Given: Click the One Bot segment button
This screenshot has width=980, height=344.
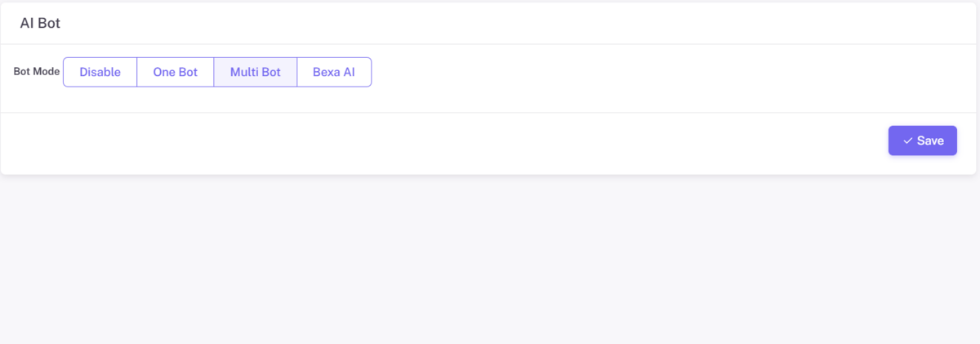Looking at the screenshot, I should [175, 72].
